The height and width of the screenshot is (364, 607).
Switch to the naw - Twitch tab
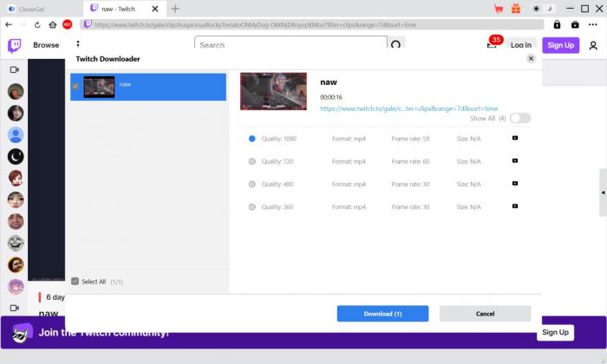pyautogui.click(x=120, y=9)
